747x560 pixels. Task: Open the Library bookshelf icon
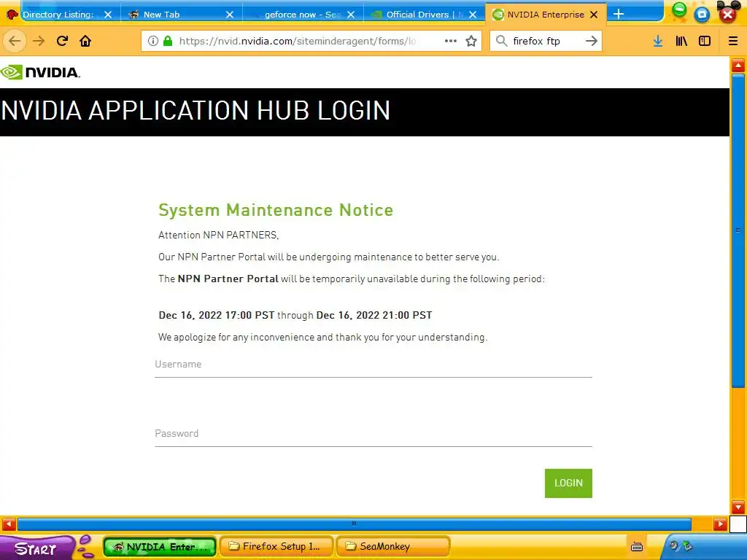tap(681, 41)
